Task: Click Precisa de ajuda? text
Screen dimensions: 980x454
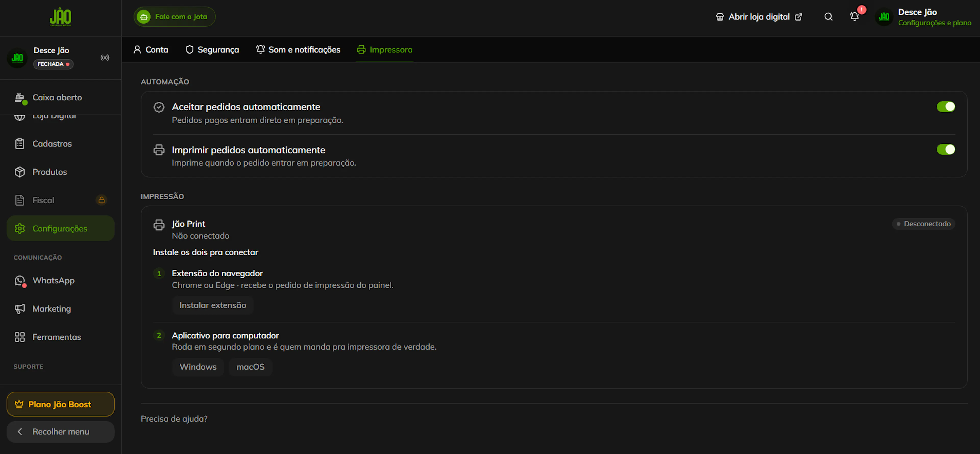Action: point(174,419)
